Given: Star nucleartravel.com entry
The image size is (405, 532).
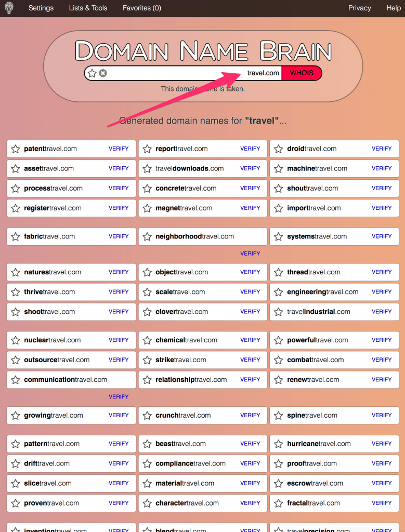Looking at the screenshot, I should (15, 340).
